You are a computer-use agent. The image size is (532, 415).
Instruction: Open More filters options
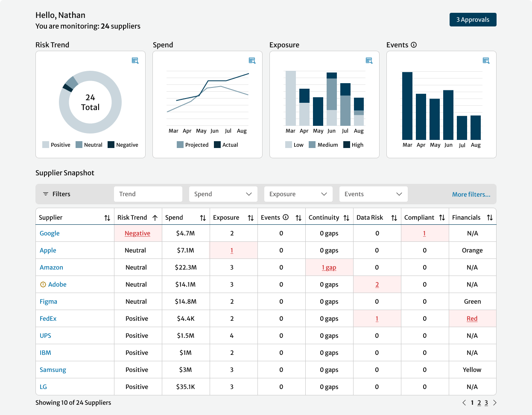pos(471,194)
